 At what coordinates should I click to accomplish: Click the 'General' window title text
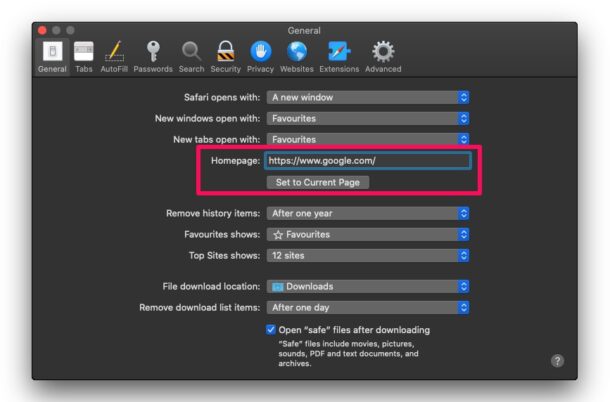pyautogui.click(x=304, y=30)
